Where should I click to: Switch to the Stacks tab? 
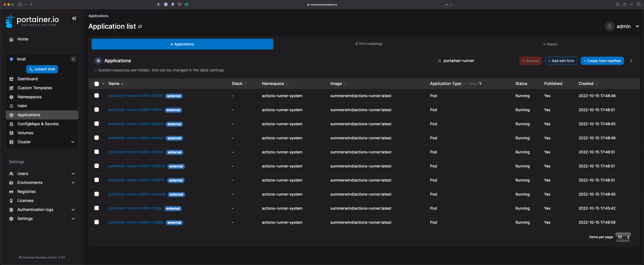550,44
